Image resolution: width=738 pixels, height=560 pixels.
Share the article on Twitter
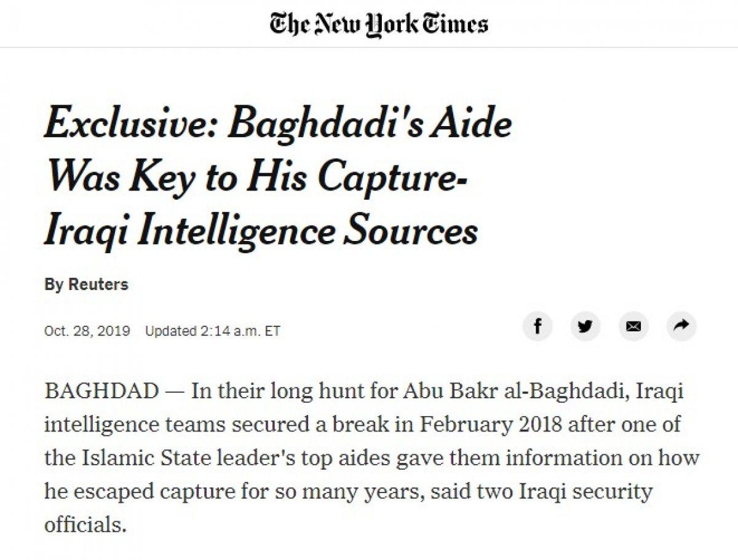(586, 328)
